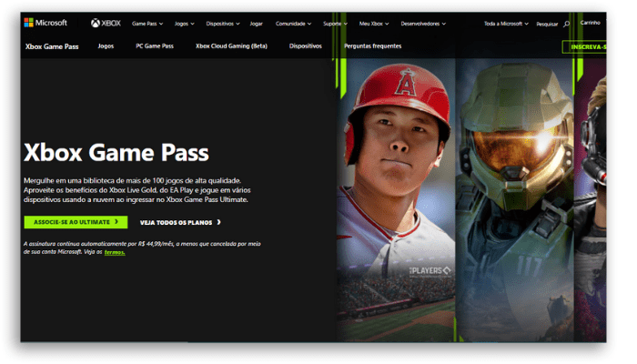Click the green INSCREVA-SE button
Image resolution: width=637 pixels, height=364 pixels.
point(584,47)
